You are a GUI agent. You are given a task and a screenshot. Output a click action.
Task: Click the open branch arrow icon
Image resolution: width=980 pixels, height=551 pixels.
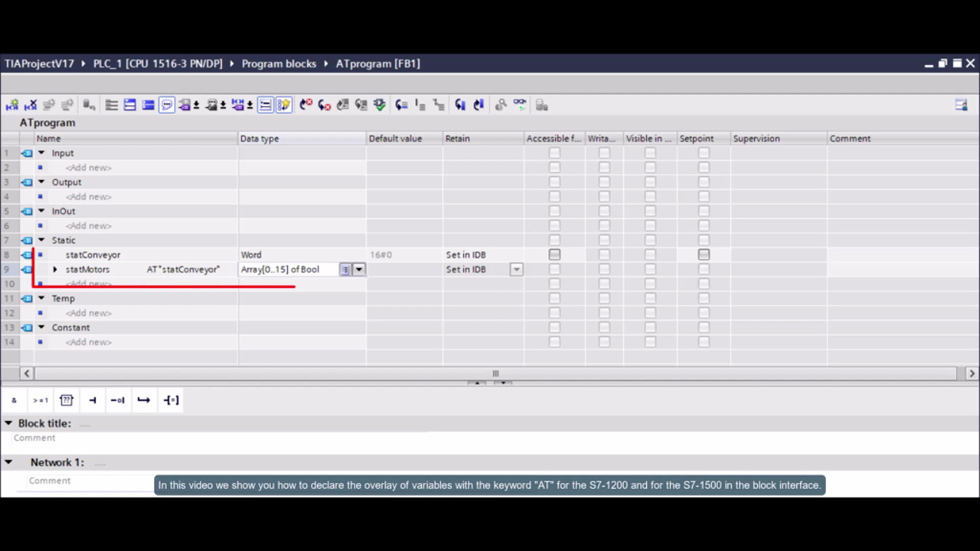(143, 400)
